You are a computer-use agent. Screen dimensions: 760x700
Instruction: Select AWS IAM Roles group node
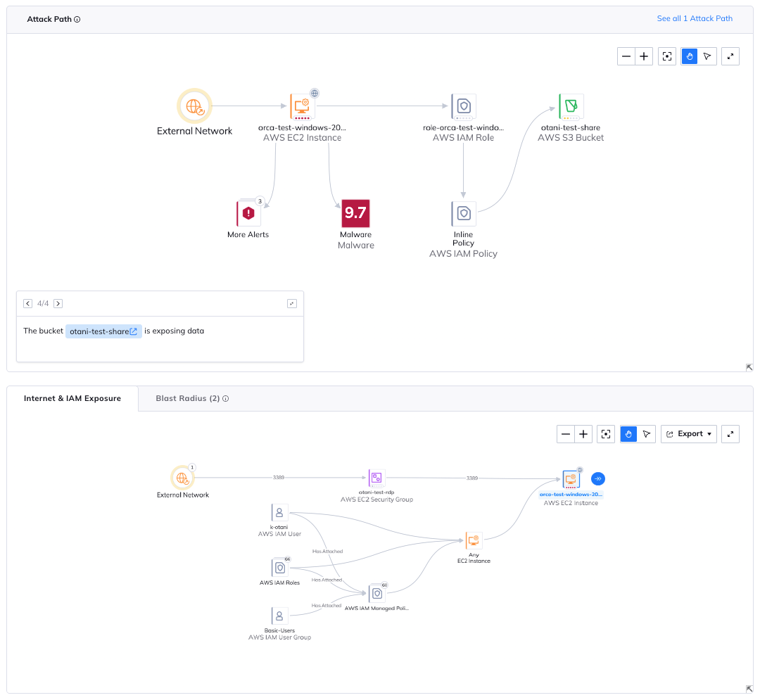[279, 567]
